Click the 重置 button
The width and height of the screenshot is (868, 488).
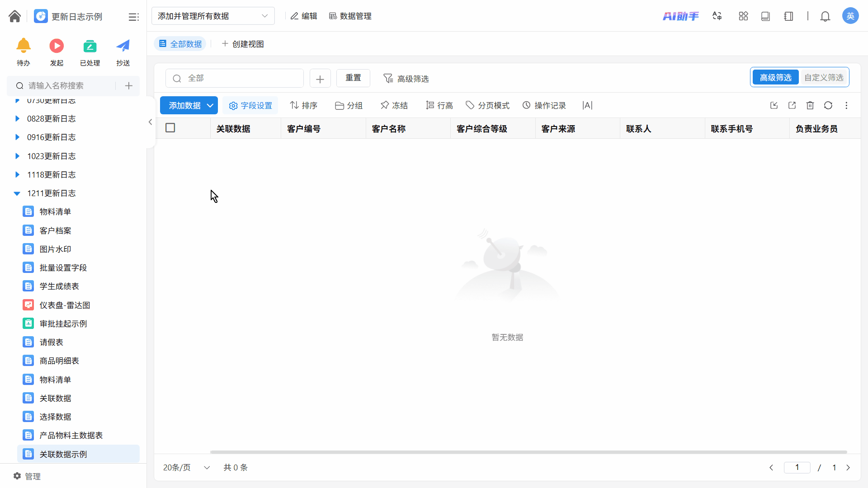coord(353,78)
